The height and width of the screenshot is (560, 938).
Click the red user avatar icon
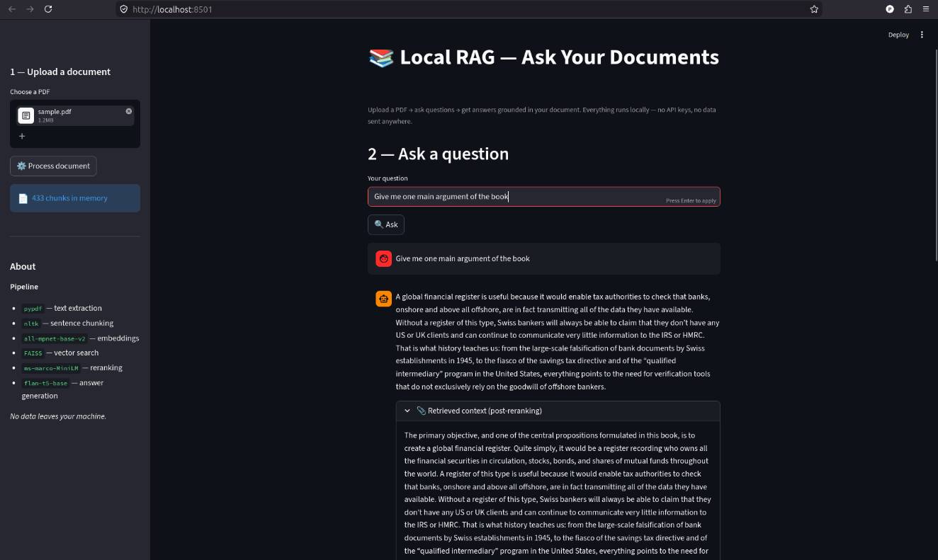pos(383,258)
